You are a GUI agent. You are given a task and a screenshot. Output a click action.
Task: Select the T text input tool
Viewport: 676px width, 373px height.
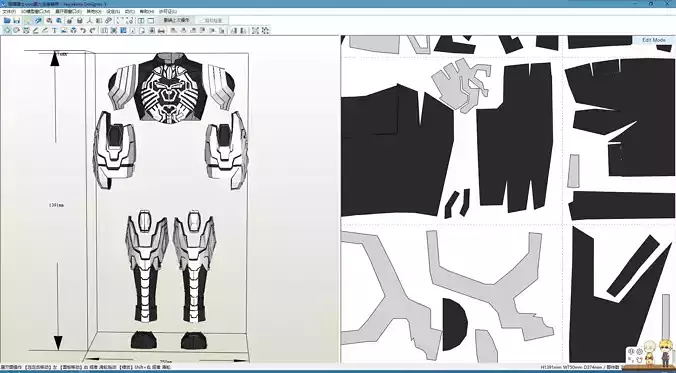[55, 30]
